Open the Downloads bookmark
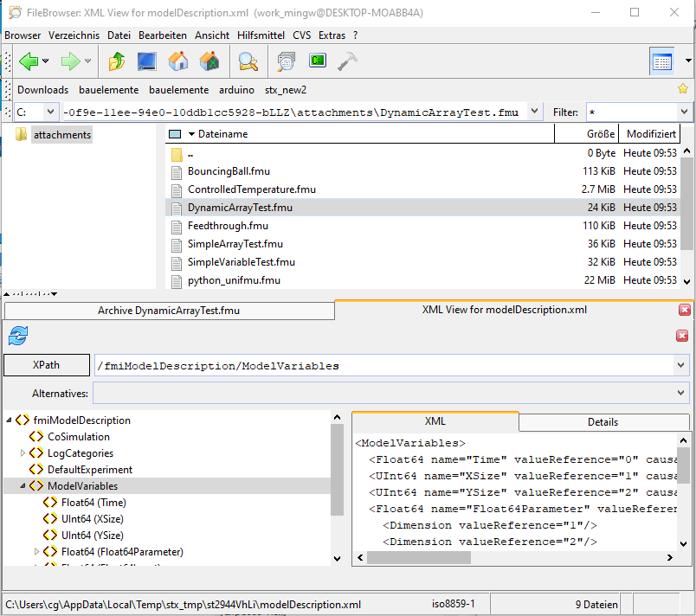696x616 pixels. point(42,90)
